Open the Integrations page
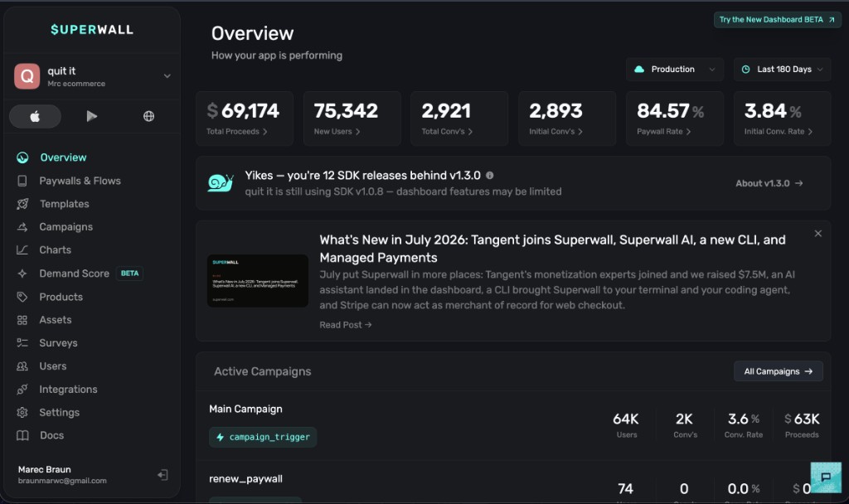 tap(68, 390)
